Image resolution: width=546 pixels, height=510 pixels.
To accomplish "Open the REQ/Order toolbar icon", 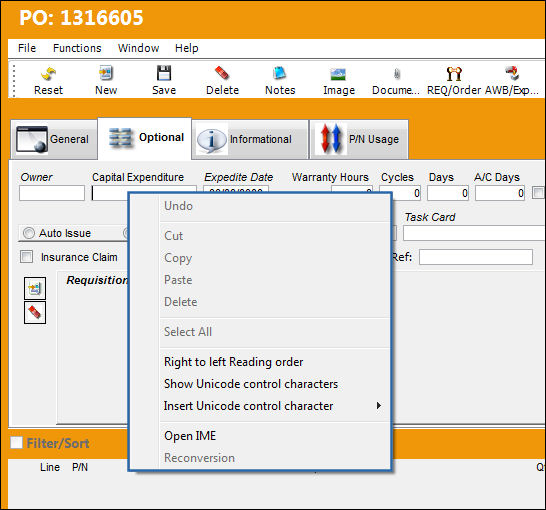I will 454,80.
